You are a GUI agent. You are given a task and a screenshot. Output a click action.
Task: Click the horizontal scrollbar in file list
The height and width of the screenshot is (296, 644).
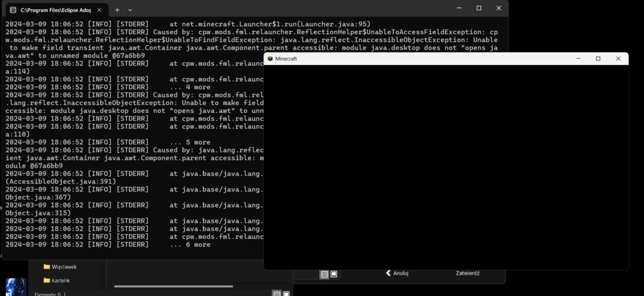173,286
